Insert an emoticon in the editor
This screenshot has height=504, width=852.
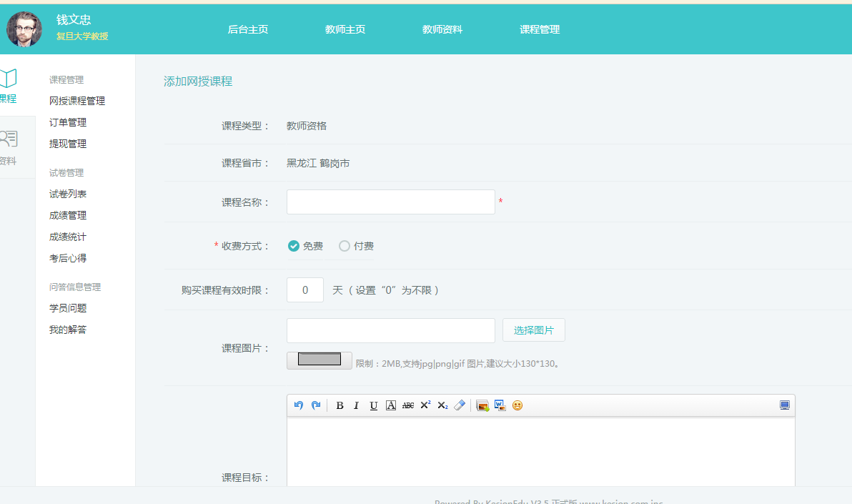click(517, 405)
